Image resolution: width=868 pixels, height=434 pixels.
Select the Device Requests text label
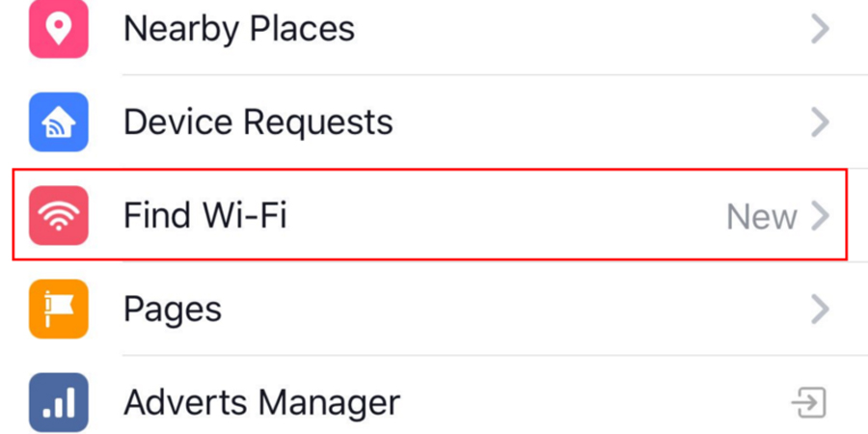point(258,122)
